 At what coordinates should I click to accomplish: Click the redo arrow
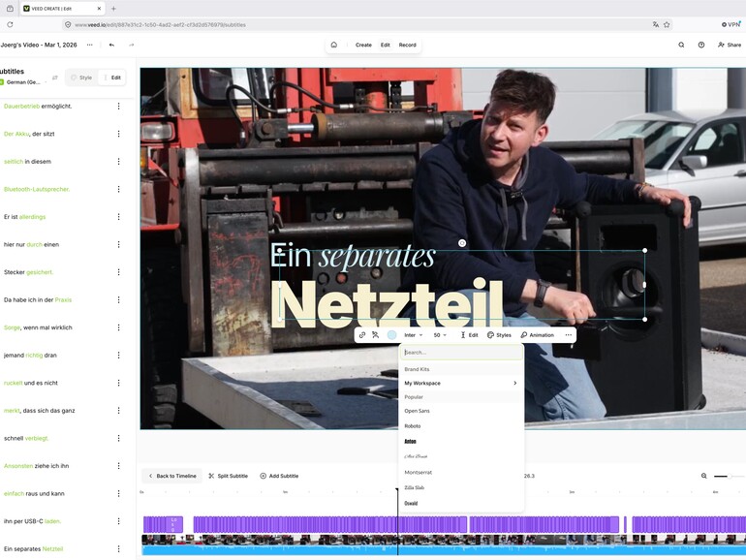[132, 45]
